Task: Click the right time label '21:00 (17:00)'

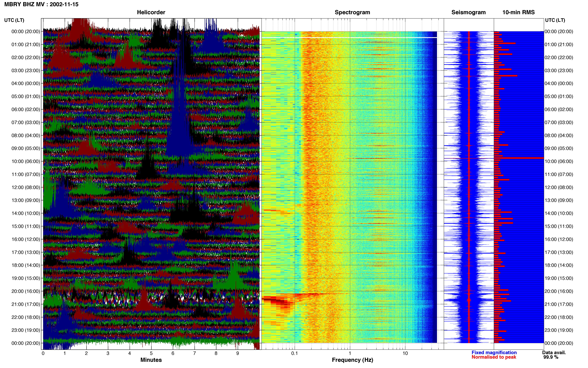Action: pos(559,304)
